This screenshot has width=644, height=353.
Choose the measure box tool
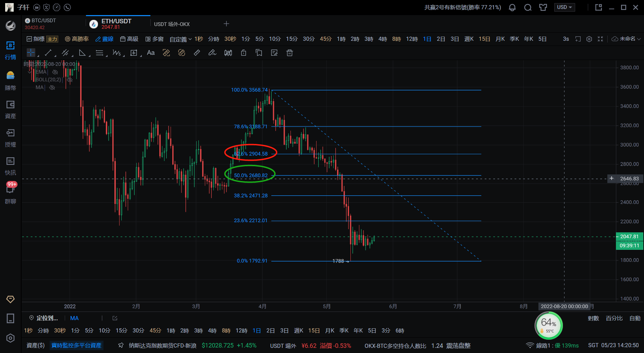(134, 52)
